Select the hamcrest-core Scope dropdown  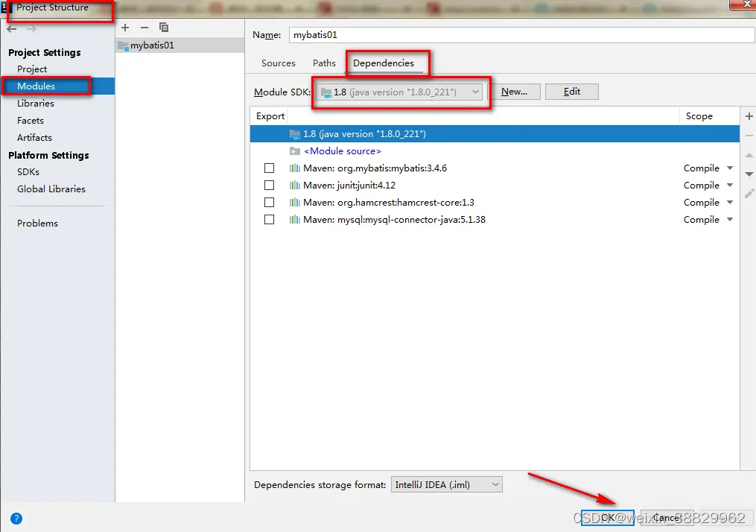coord(708,202)
